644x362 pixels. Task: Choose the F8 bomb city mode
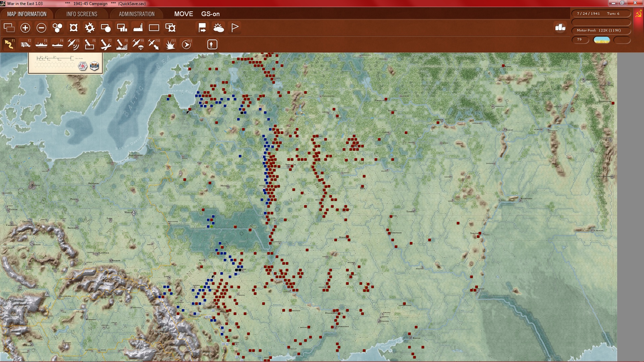click(121, 44)
